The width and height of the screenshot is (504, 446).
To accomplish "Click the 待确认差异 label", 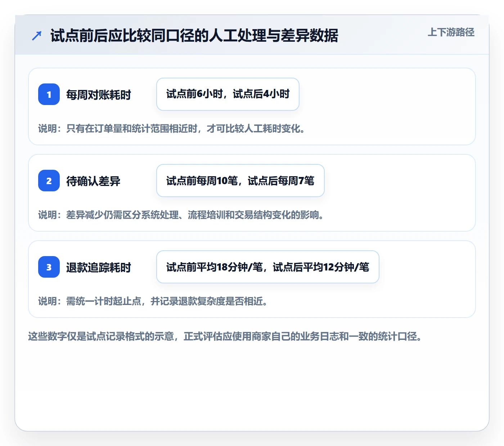I will 93,181.
